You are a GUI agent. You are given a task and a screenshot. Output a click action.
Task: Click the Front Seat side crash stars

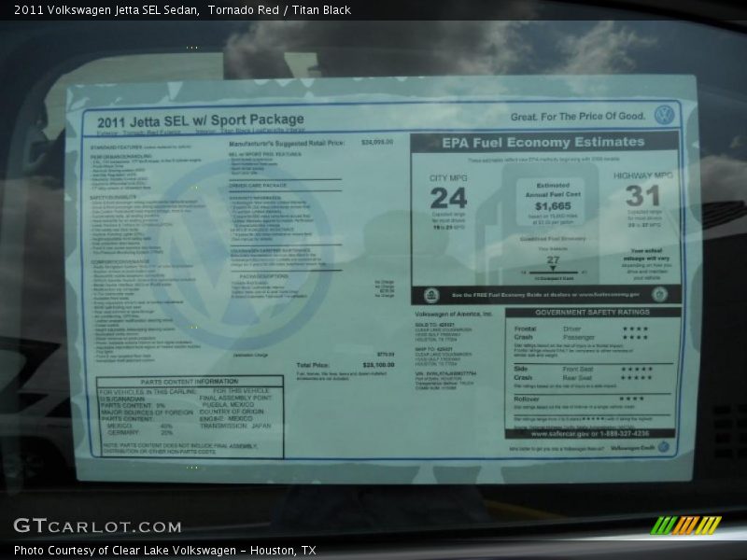click(x=637, y=369)
